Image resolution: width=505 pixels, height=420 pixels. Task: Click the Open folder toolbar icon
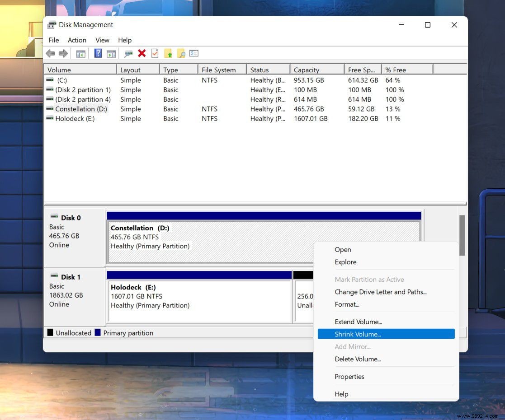point(168,53)
